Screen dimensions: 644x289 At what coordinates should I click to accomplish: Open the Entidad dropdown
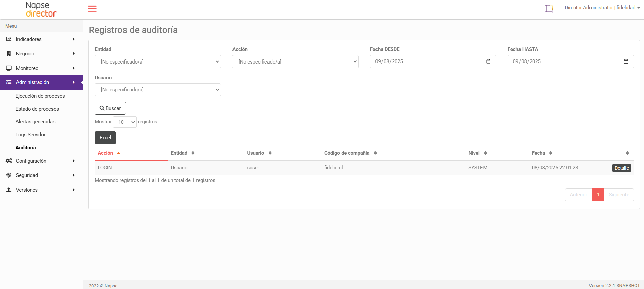coord(158,62)
